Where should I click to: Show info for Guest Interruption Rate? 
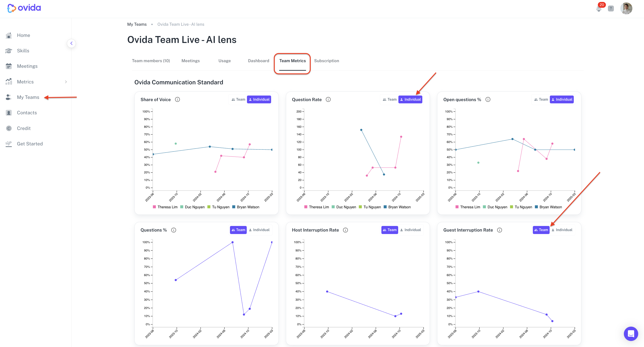[x=499, y=230]
